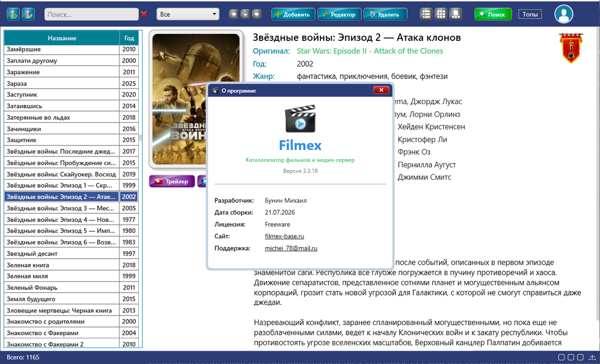Select the Зеленая миля row

coord(71,276)
